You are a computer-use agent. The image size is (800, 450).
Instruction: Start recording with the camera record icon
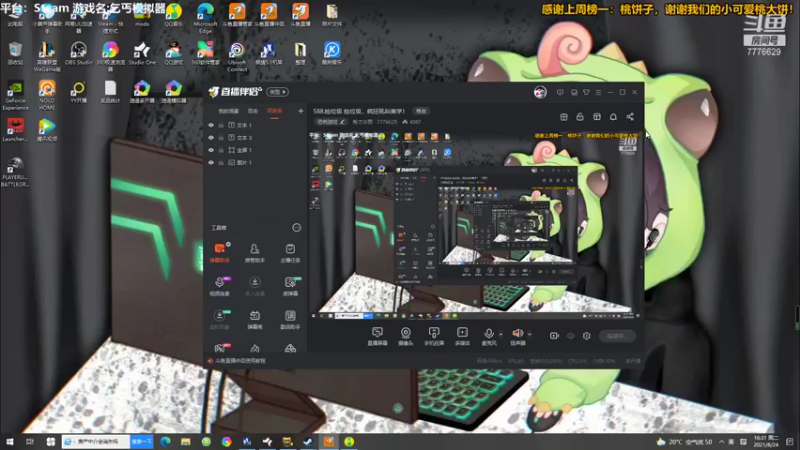click(554, 336)
